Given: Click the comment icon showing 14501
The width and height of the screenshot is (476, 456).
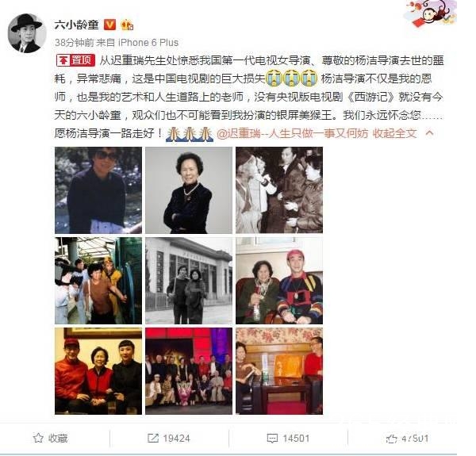Looking at the screenshot, I should point(272,438).
